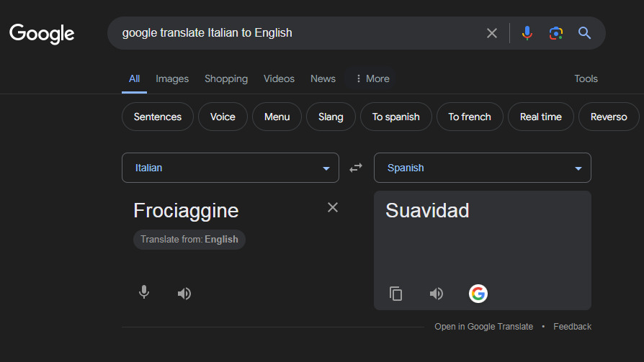The height and width of the screenshot is (362, 644).
Task: Select the To french chip
Action: tap(470, 117)
